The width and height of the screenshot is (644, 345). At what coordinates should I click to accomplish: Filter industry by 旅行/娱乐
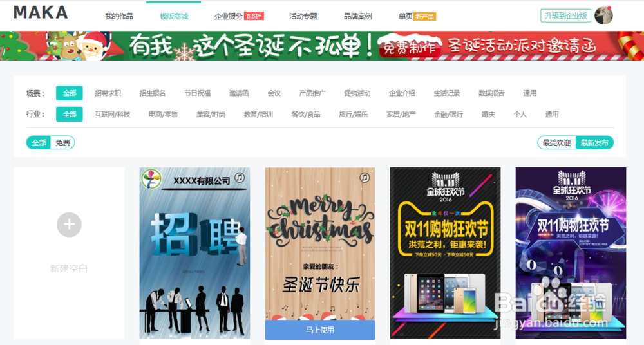coord(353,114)
